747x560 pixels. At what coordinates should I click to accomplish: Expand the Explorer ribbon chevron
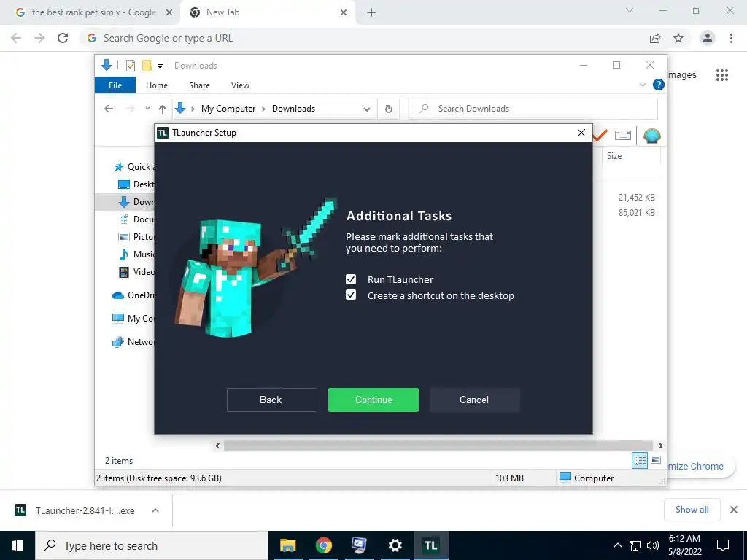[642, 85]
